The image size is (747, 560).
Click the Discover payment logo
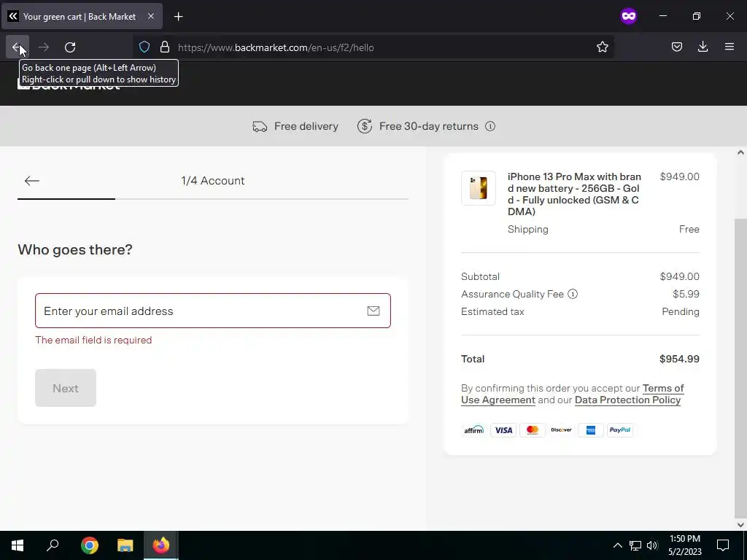pyautogui.click(x=561, y=430)
